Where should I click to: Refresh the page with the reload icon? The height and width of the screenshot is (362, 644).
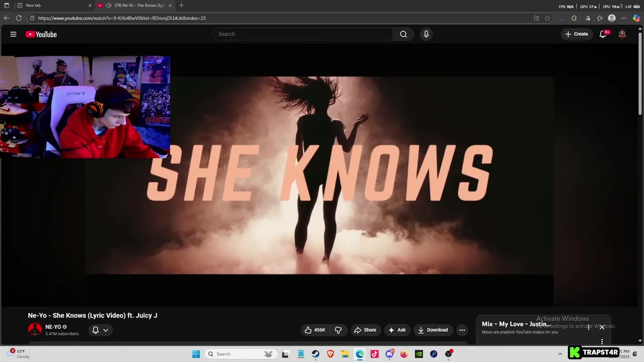tap(19, 18)
